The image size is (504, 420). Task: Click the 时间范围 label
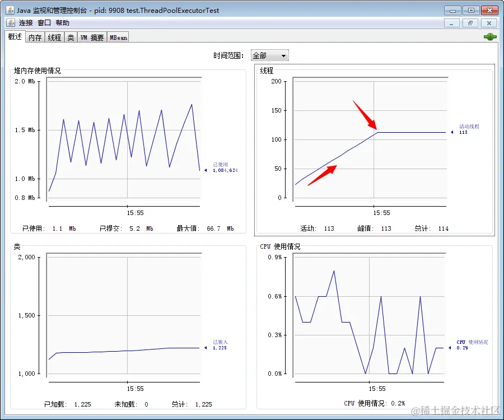pos(228,55)
